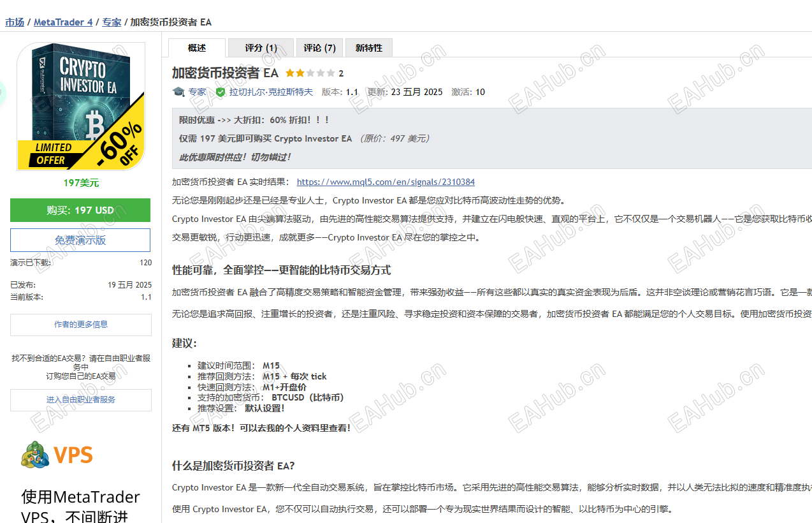Viewport: 812px width, 523px height.
Task: Click the 限时优惠 60% 折扣 banner line
Action: [254, 120]
